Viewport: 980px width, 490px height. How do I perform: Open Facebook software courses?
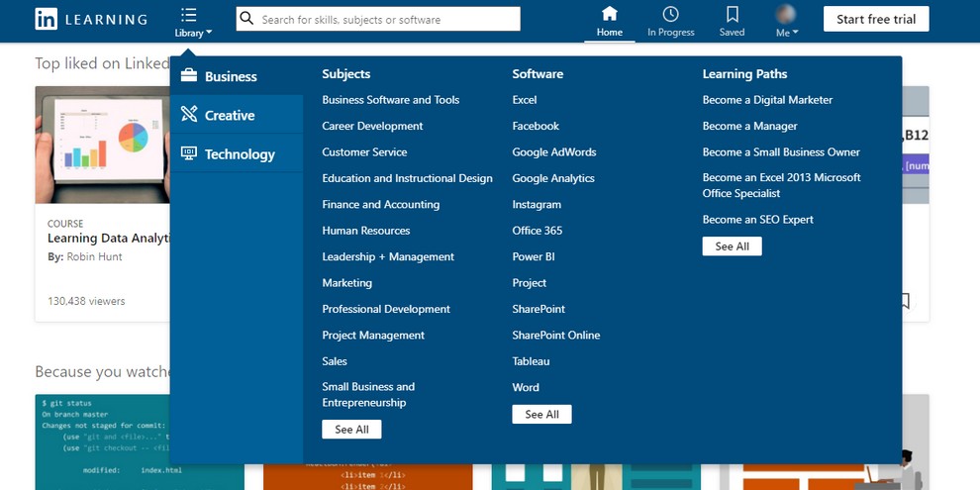point(536,127)
